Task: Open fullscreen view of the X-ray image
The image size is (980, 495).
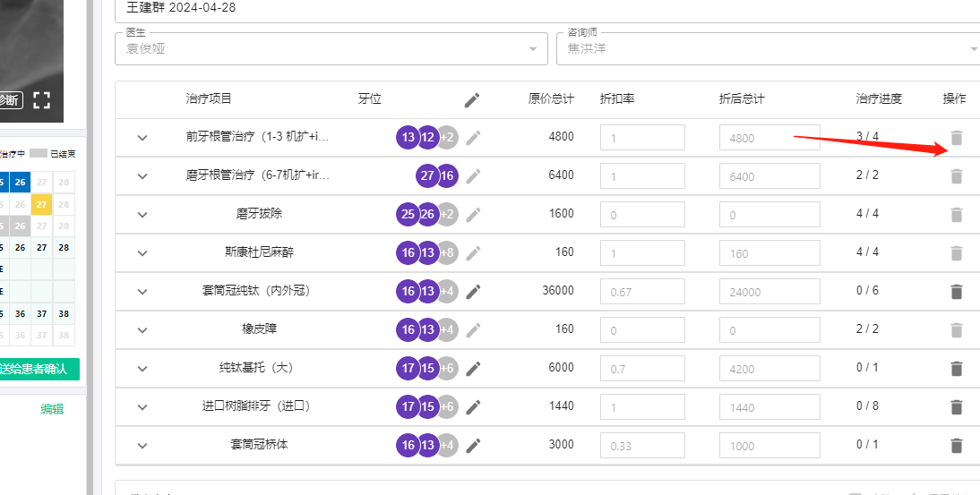Action: [41, 99]
